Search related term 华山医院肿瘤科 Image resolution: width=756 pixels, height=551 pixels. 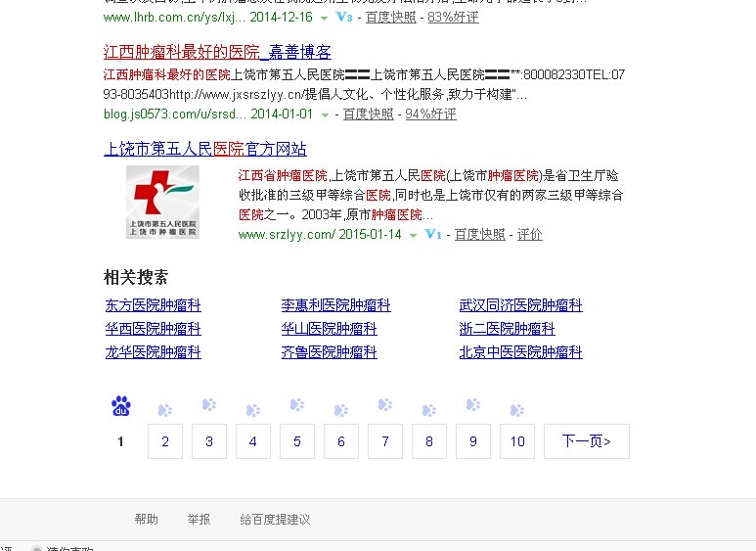click(x=329, y=329)
